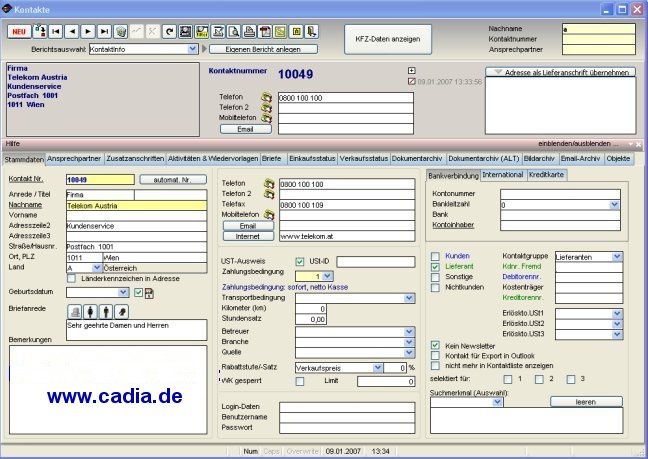Click the printer icon in toolbar
Viewport: 648px width, 459px height.
pyautogui.click(x=249, y=32)
